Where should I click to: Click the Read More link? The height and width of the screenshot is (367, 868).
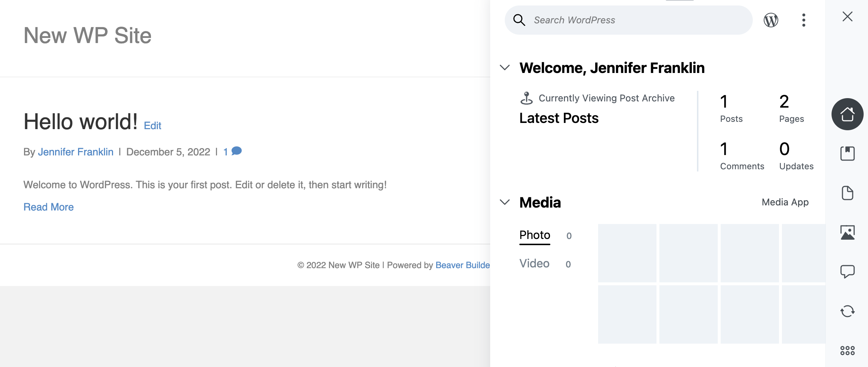click(49, 207)
